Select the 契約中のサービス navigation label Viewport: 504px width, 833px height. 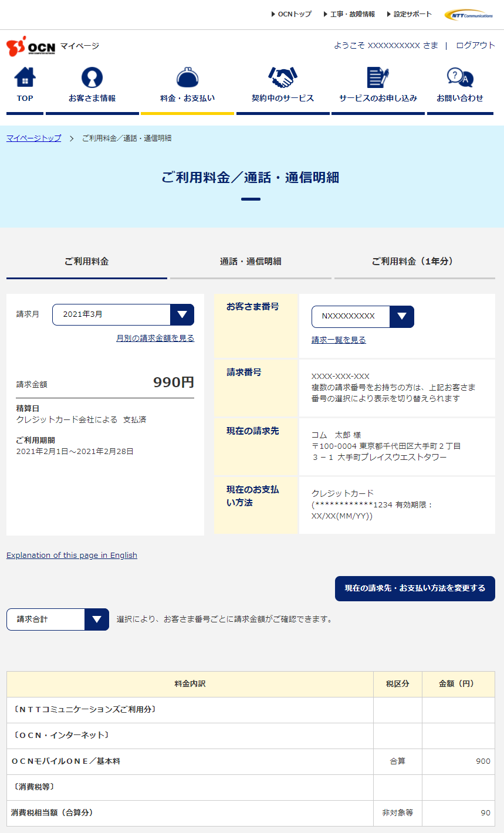click(x=283, y=98)
